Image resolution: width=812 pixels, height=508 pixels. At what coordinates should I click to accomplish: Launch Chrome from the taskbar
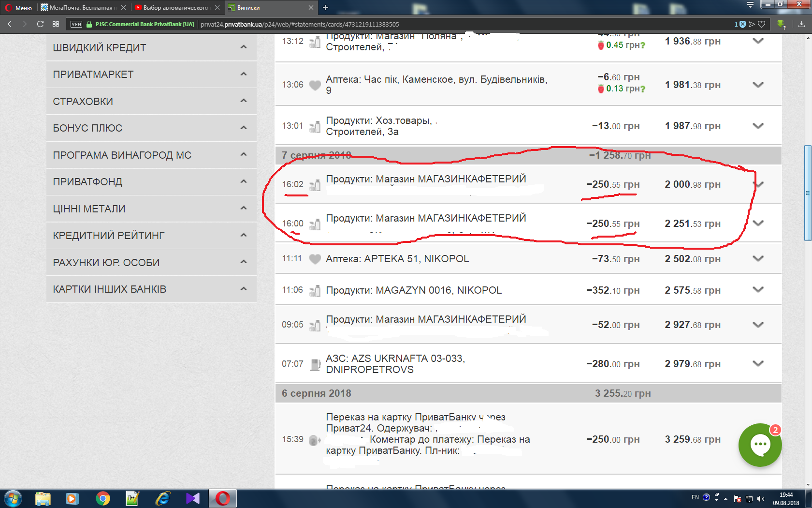[x=102, y=498]
